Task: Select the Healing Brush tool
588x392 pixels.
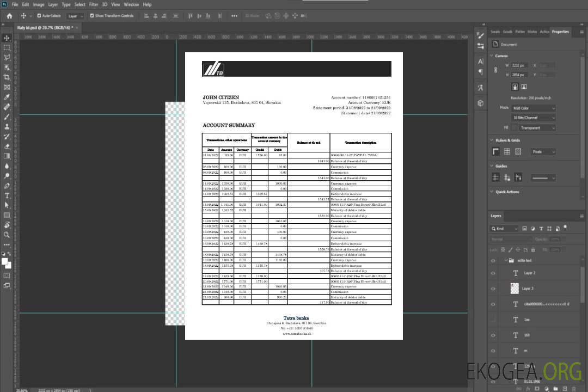Action: coord(7,107)
